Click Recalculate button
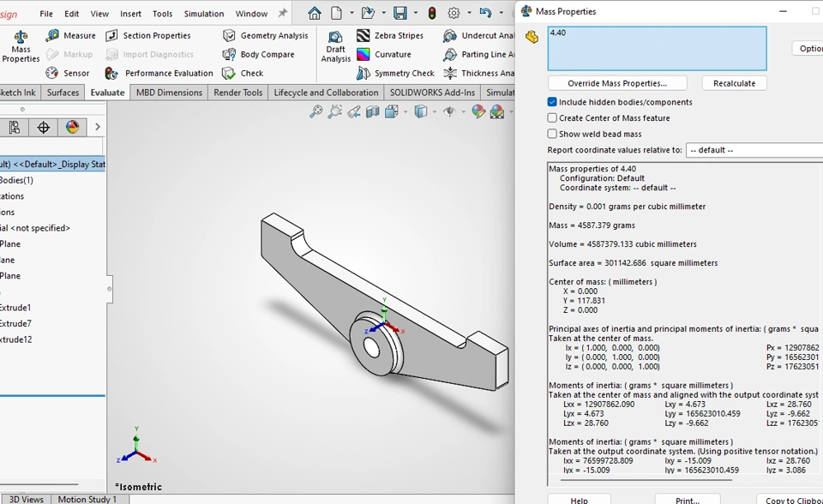This screenshot has height=504, width=823. pyautogui.click(x=735, y=83)
